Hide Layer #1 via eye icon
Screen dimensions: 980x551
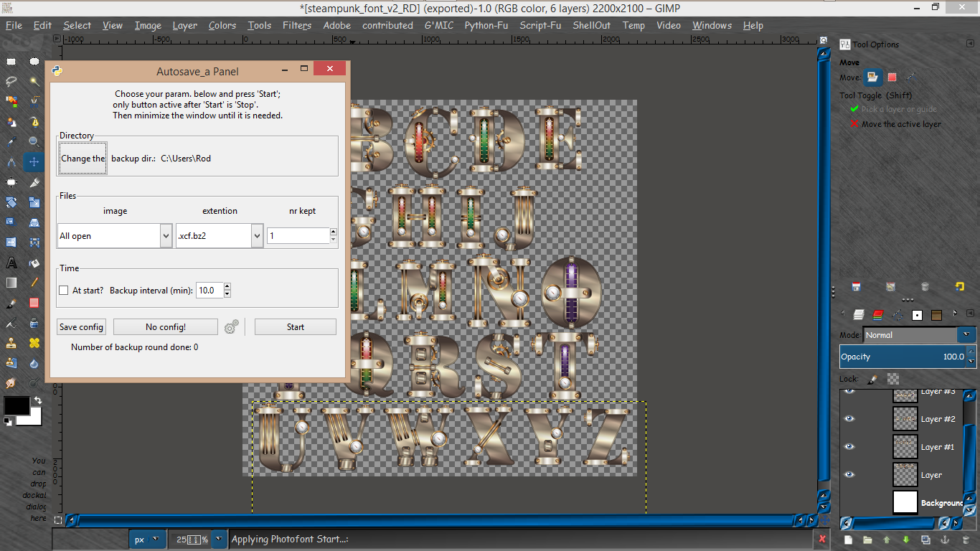point(849,446)
